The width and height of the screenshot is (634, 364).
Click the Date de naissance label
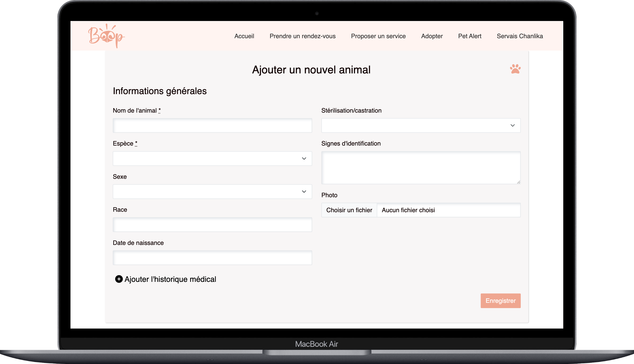[x=138, y=243]
